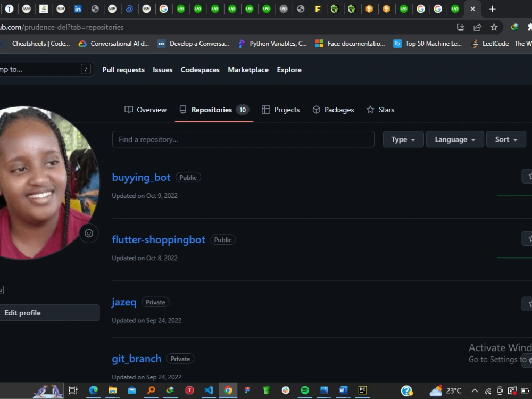The image size is (532, 399).
Task: Switch to Projects tab
Action: pos(280,110)
